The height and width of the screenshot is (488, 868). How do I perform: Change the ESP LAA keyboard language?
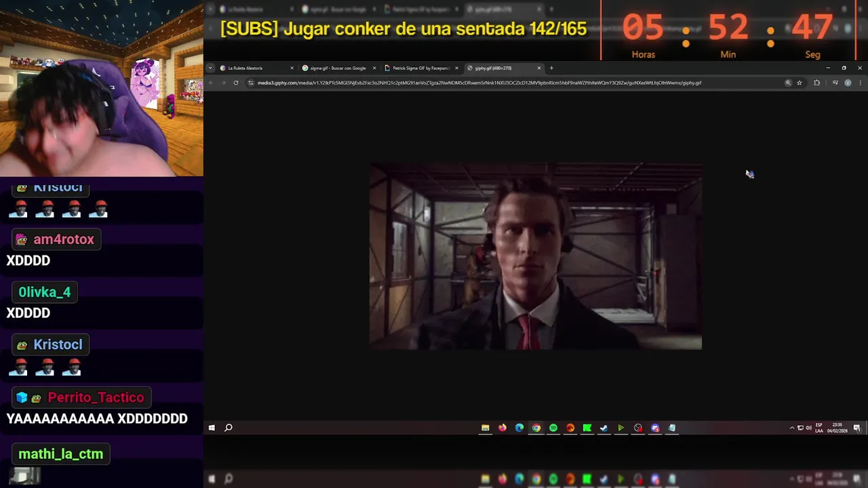[819, 428]
